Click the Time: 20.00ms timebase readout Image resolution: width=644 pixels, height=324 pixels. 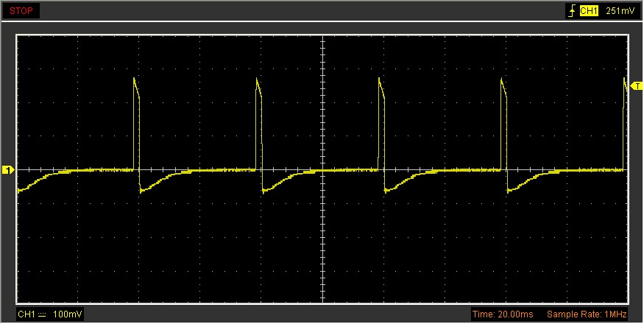502,314
